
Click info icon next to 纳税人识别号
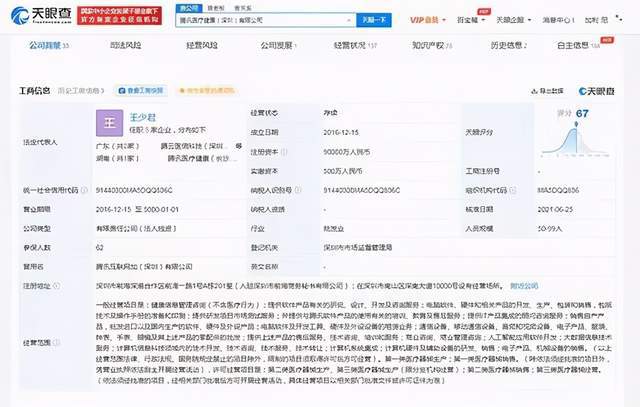[298, 190]
